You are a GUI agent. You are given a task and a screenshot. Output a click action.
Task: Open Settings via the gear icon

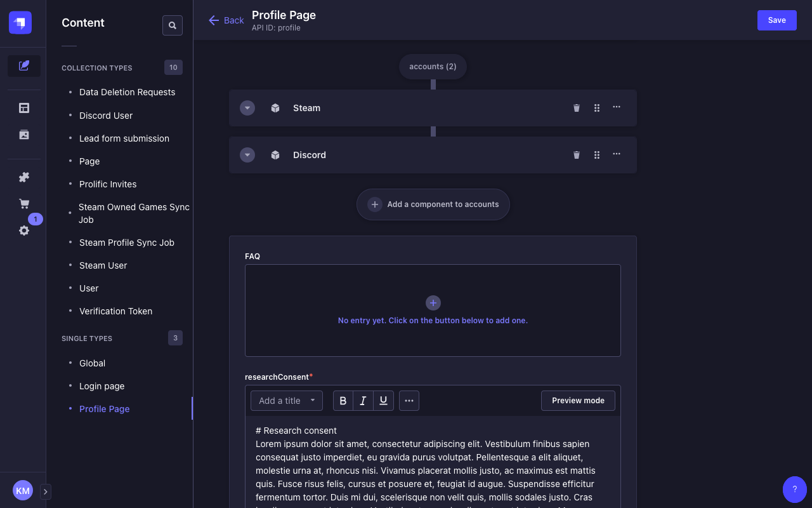click(23, 230)
